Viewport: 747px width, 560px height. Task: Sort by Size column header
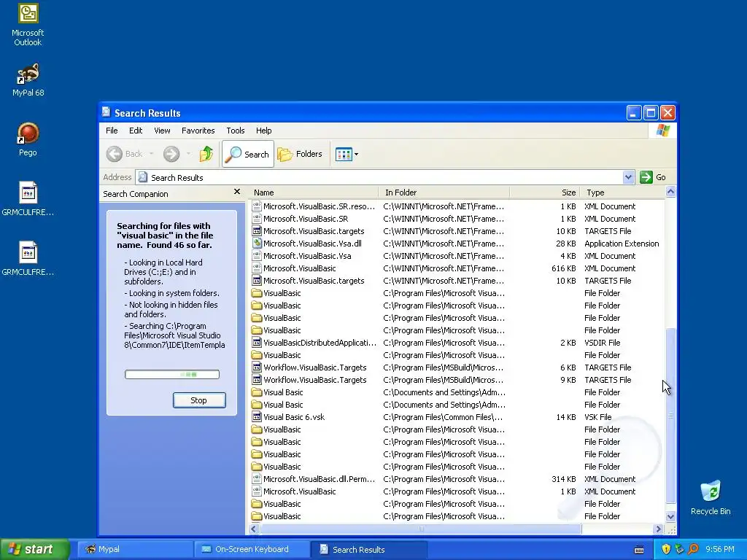[544, 192]
